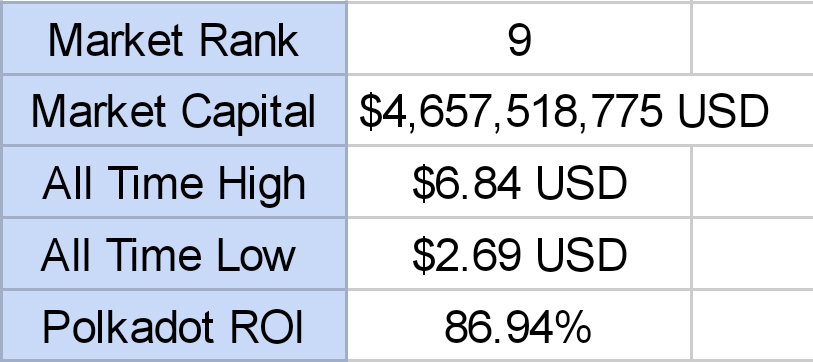This screenshot has height=362, width=813.
Task: Select empty cell right of the 9 value
Action: point(753,39)
